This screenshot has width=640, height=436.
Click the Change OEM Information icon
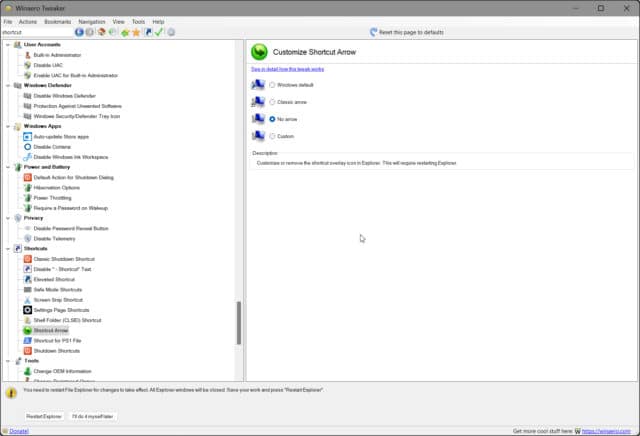[x=27, y=371]
